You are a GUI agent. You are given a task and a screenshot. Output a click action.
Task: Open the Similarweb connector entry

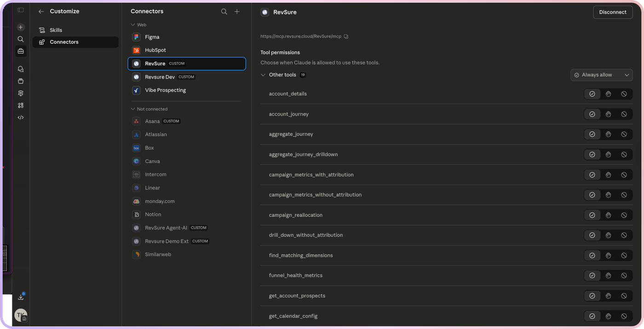187,254
